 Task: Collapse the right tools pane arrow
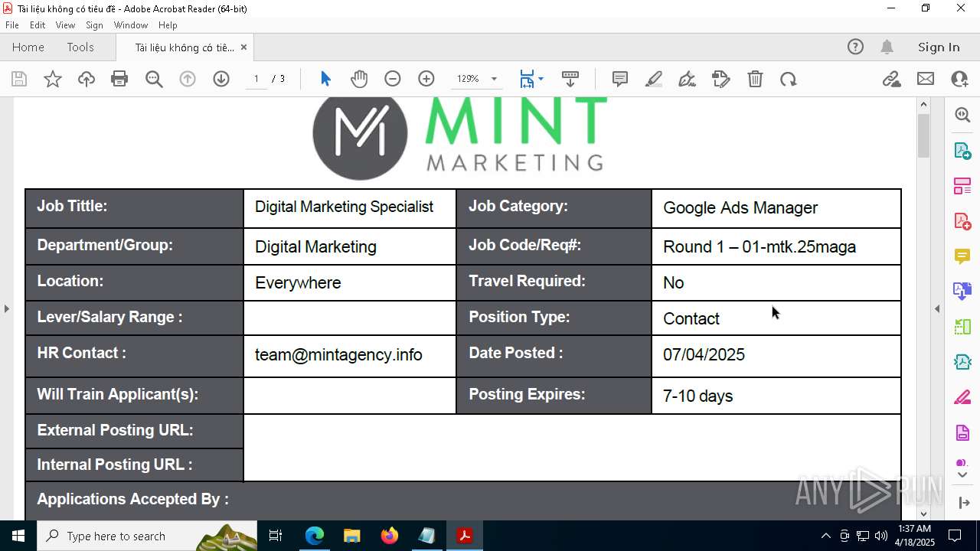(936, 308)
